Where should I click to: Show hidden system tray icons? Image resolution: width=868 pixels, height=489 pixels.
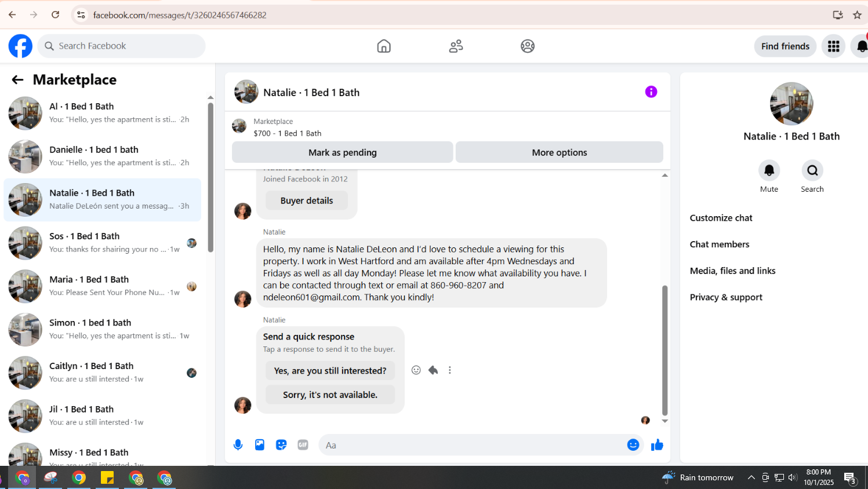pos(751,477)
